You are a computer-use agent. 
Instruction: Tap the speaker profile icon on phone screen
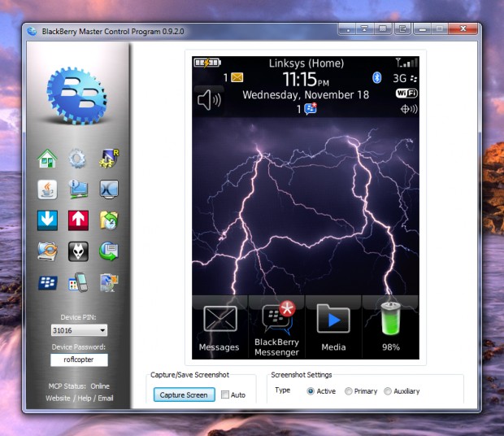209,100
